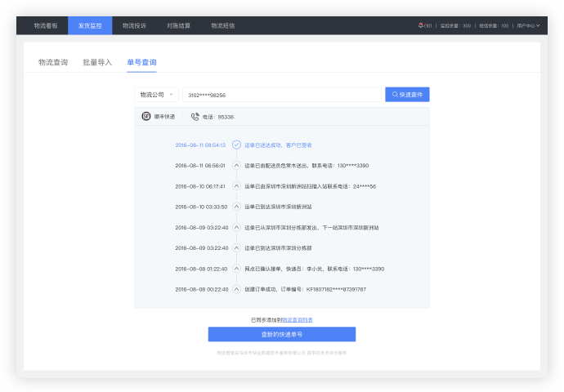Click the tracking number input field
564x392 pixels.
coord(281,95)
